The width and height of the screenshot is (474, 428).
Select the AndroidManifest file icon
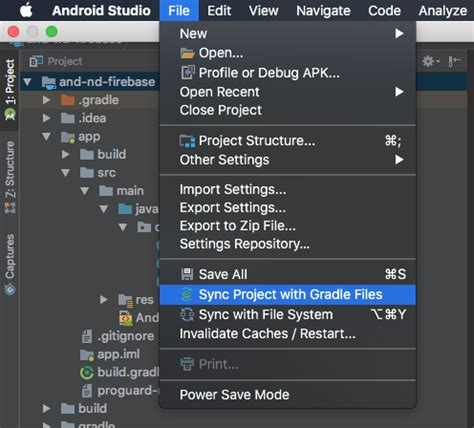click(x=126, y=318)
